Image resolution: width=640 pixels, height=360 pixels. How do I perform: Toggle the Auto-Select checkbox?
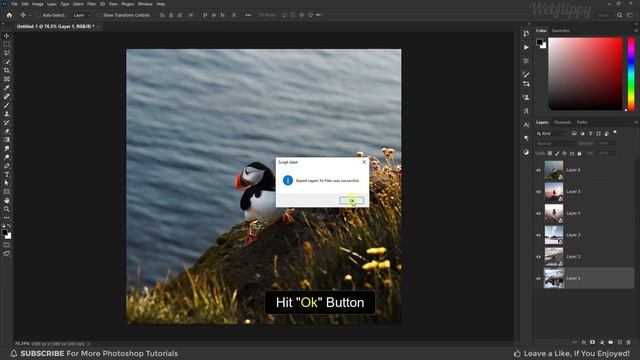coord(39,15)
